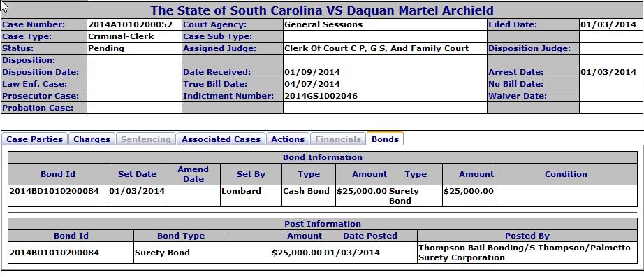Click the greyed-out Financials tab
This screenshot has height=277, width=644.
click(338, 139)
